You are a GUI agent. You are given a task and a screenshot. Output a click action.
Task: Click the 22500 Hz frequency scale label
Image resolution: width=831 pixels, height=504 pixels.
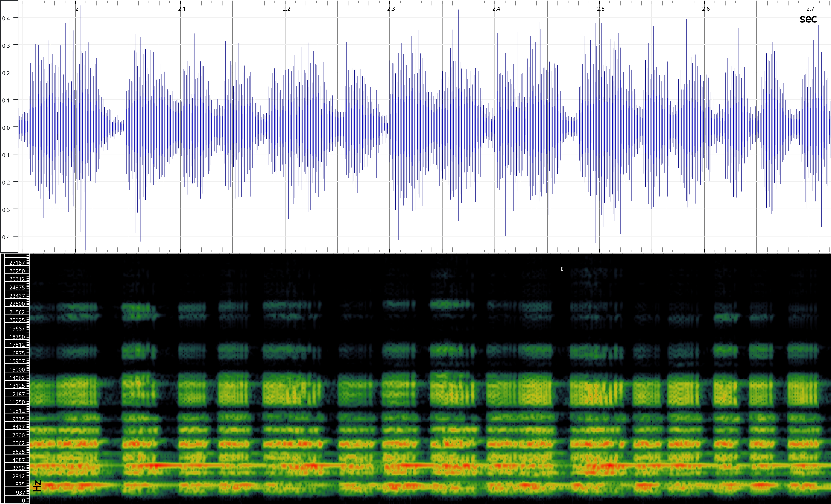17,304
